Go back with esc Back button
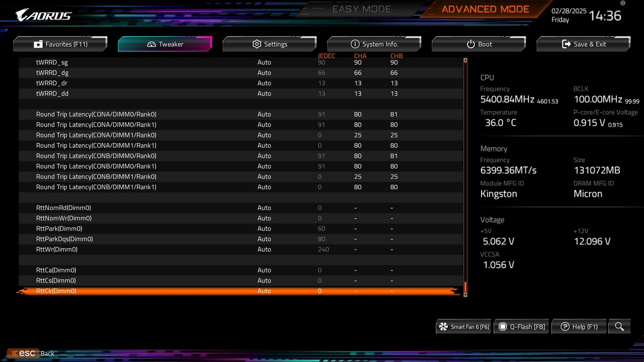The image size is (644, 362). coord(31,353)
